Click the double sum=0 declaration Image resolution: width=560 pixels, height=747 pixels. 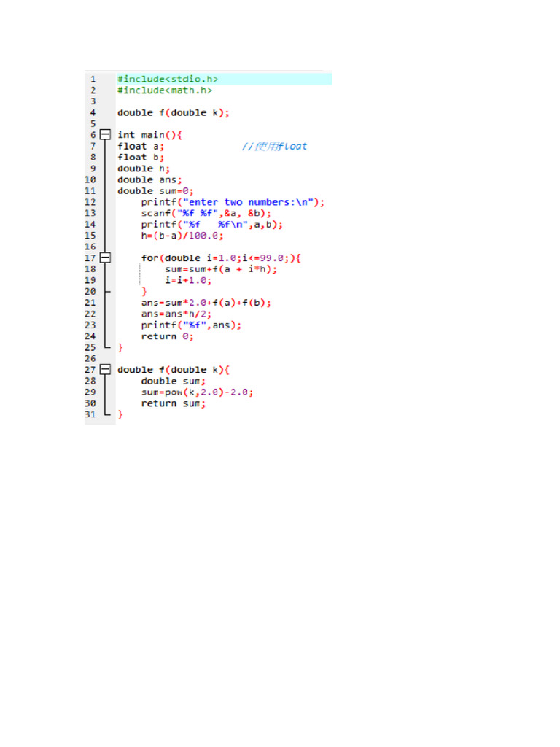coord(155,191)
